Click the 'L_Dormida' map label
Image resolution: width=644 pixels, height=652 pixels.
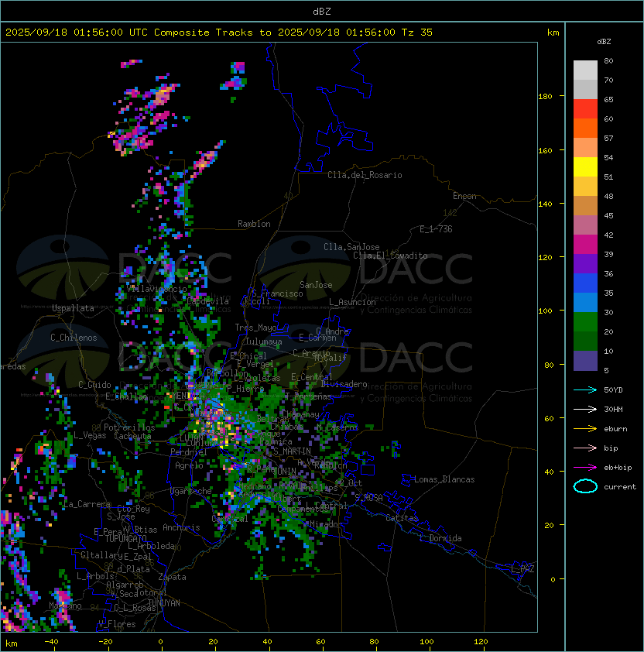[440, 538]
